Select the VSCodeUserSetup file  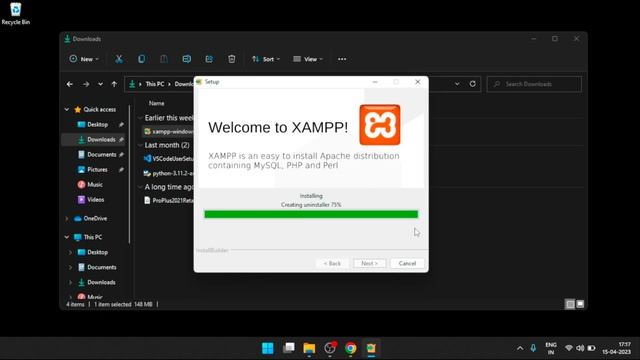coord(169,158)
